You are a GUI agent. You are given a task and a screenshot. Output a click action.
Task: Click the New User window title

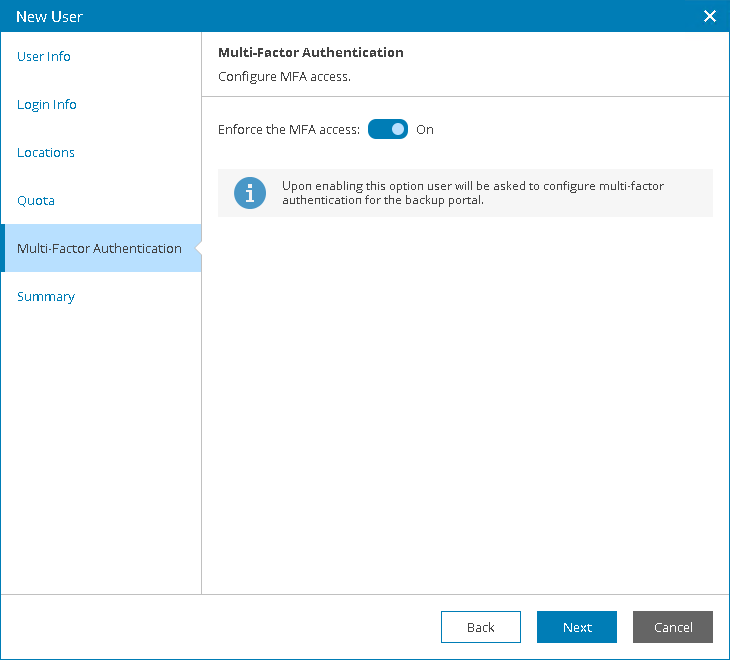(x=50, y=16)
